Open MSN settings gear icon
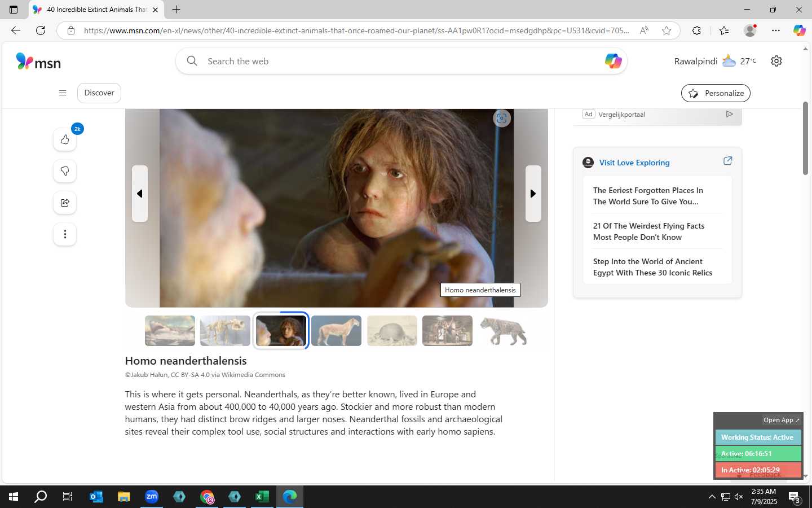 [776, 61]
